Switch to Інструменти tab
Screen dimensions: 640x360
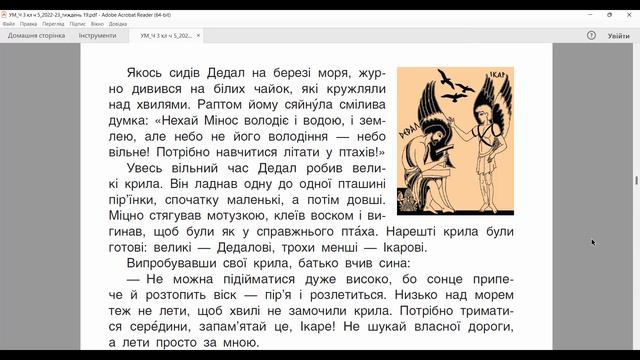pos(98,36)
